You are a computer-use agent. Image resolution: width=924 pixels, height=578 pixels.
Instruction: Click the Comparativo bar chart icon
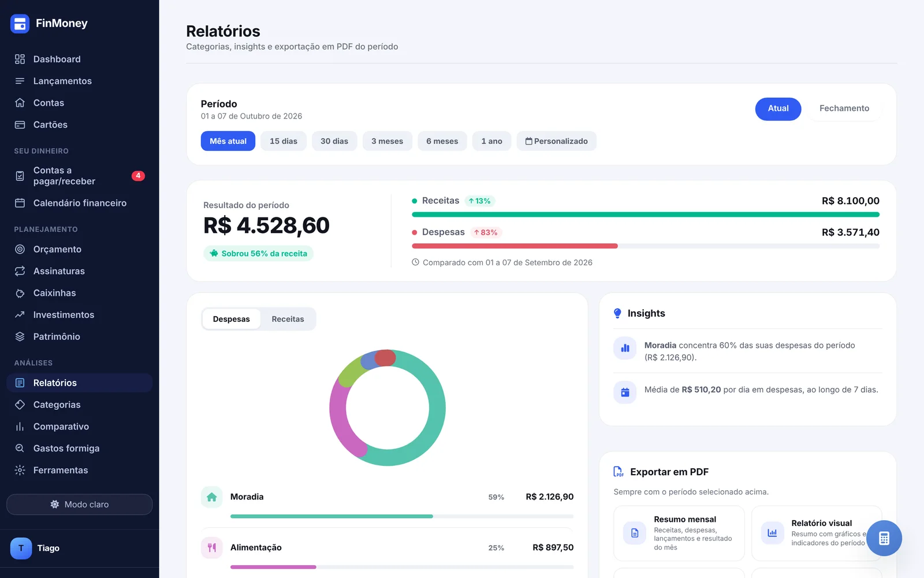pos(20,427)
